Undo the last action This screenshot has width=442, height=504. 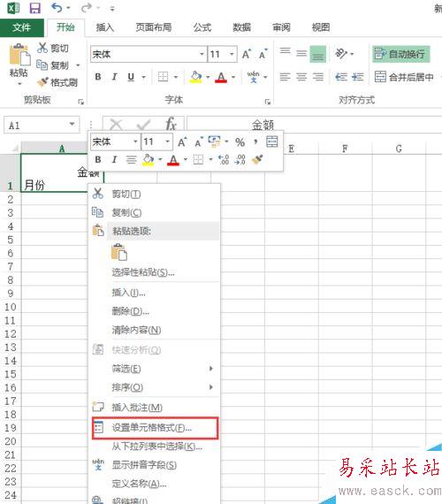click(57, 7)
